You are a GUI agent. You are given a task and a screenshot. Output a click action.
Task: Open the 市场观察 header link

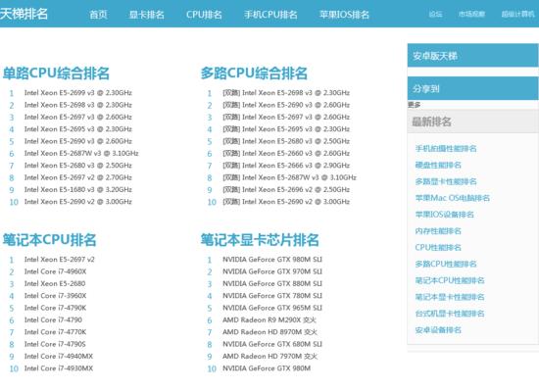pyautogui.click(x=471, y=14)
